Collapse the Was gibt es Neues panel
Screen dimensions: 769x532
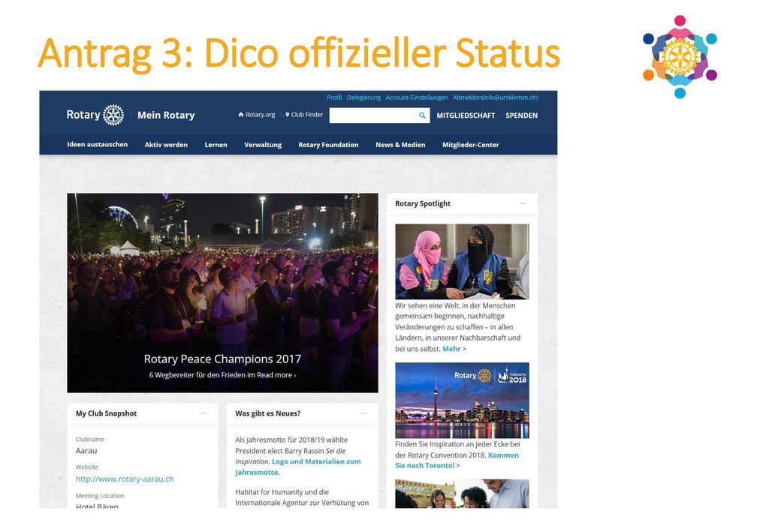click(x=363, y=413)
